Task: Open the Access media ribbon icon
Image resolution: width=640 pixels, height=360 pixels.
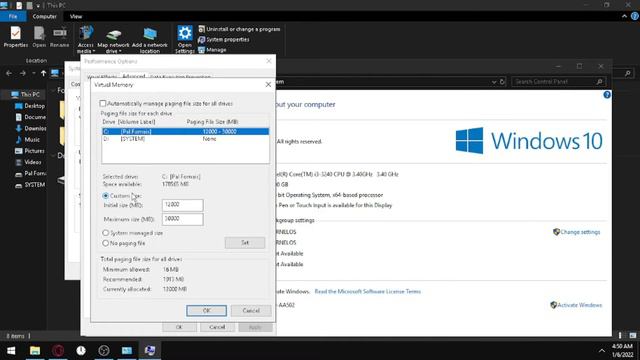Action: tap(86, 39)
